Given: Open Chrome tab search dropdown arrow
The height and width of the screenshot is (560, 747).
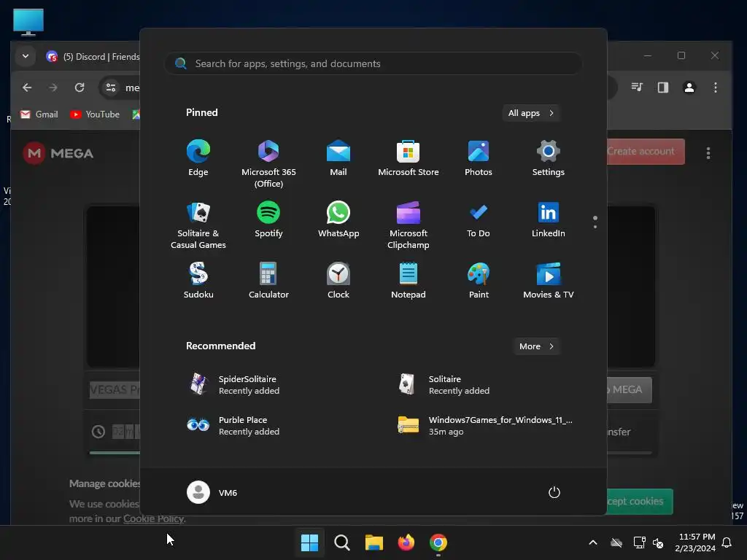Looking at the screenshot, I should pos(26,56).
